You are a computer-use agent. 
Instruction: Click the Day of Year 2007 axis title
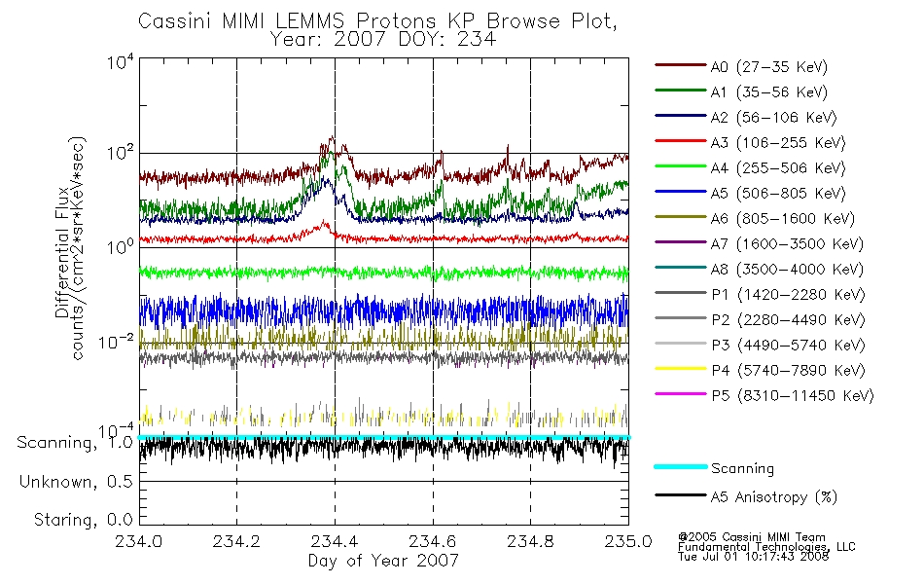(x=383, y=561)
